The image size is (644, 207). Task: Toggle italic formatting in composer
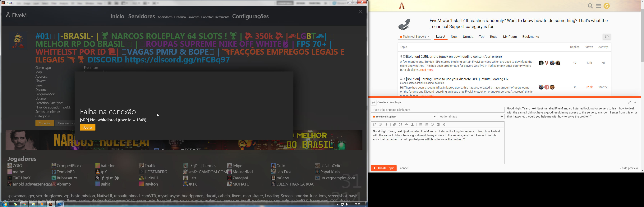click(x=387, y=125)
